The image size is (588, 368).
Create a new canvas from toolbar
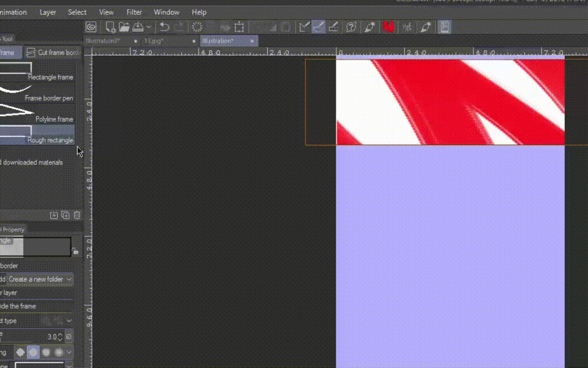coord(110,27)
